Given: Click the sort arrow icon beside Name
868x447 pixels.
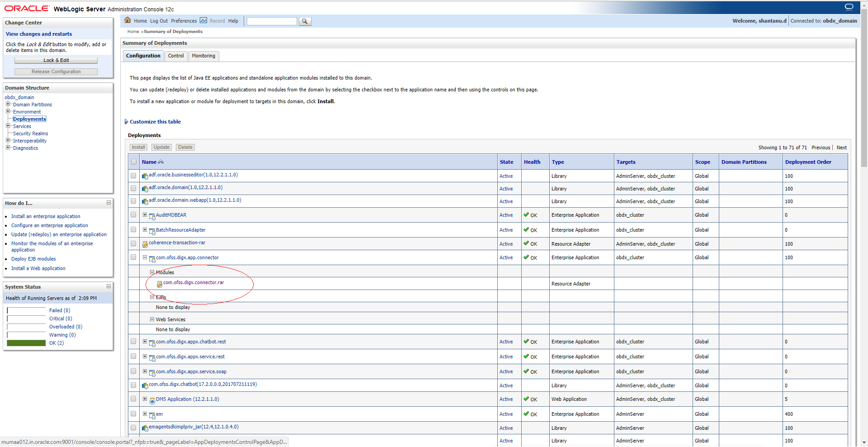Looking at the screenshot, I should click(x=160, y=162).
